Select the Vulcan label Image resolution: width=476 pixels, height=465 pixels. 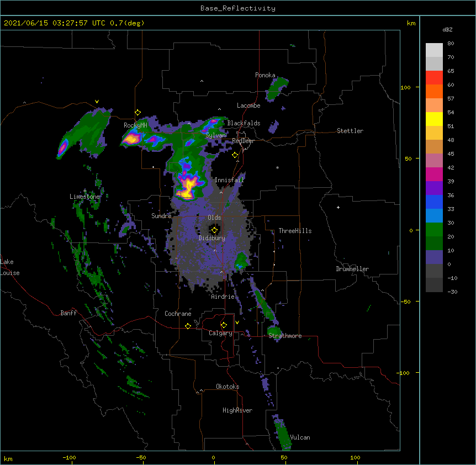pyautogui.click(x=300, y=437)
